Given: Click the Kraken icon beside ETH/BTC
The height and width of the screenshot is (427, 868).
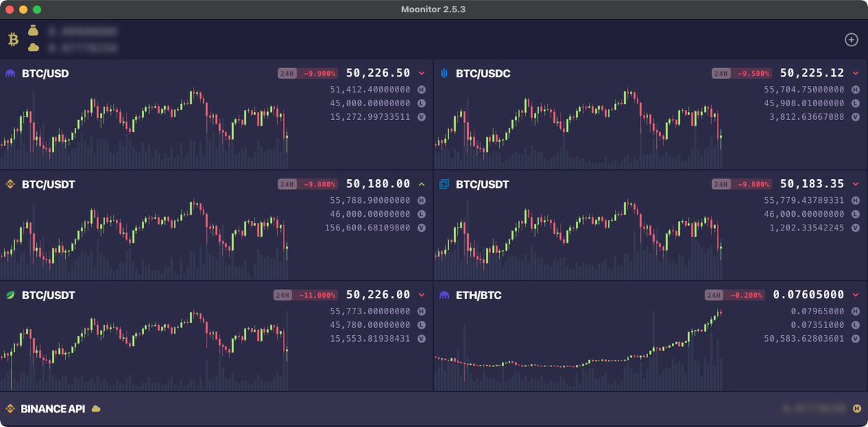Looking at the screenshot, I should [x=444, y=296].
